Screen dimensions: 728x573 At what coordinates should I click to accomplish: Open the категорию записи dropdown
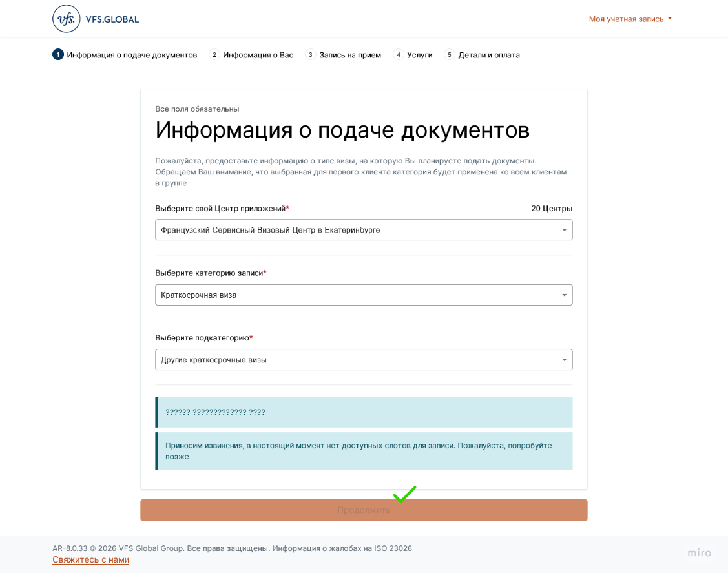click(364, 295)
